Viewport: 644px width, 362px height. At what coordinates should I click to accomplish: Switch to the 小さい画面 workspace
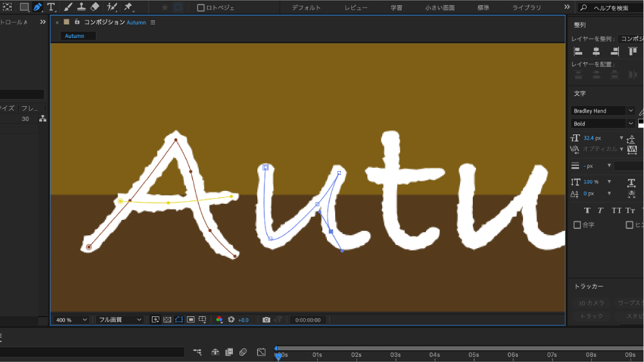coord(439,8)
